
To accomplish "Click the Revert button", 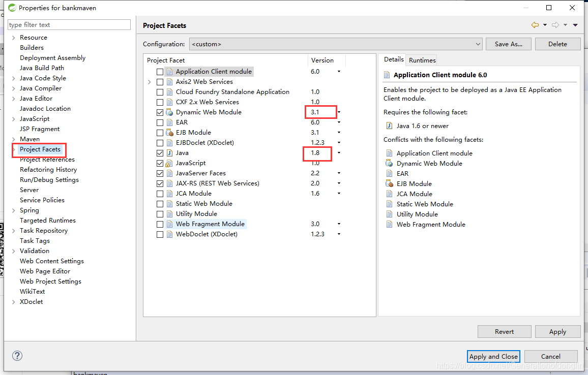I will click(505, 331).
